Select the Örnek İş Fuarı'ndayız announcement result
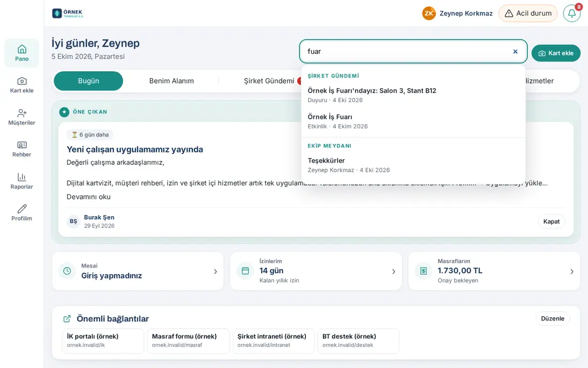The height and width of the screenshot is (368, 588). [x=413, y=95]
